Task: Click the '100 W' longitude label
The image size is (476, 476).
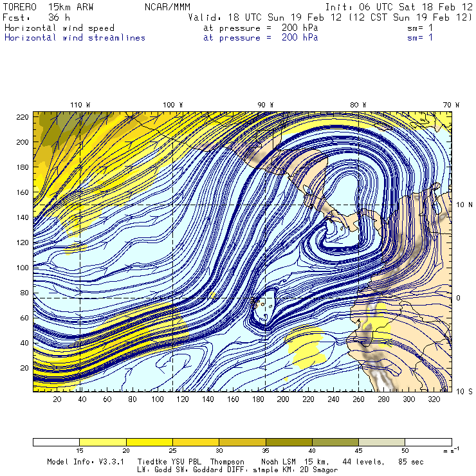Action: pos(173,105)
